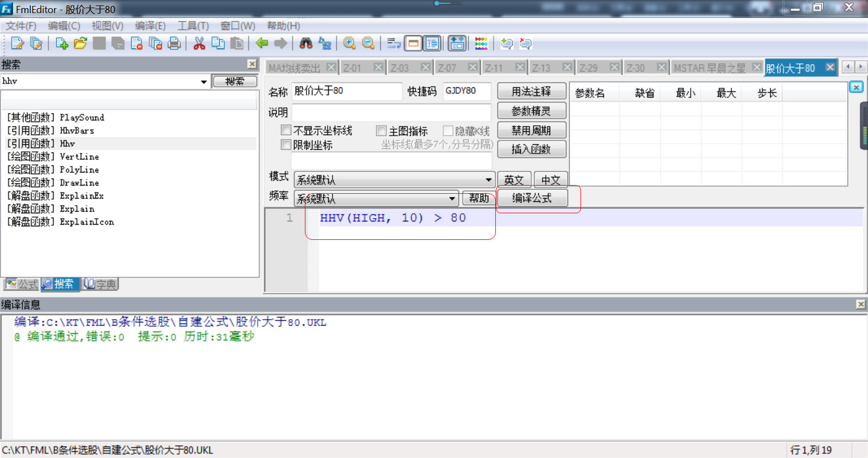
Task: Open Find with binoculars icon
Action: (x=306, y=43)
